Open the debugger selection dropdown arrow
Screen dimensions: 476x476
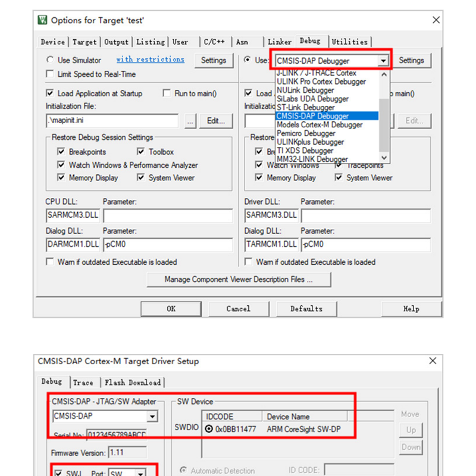(383, 61)
